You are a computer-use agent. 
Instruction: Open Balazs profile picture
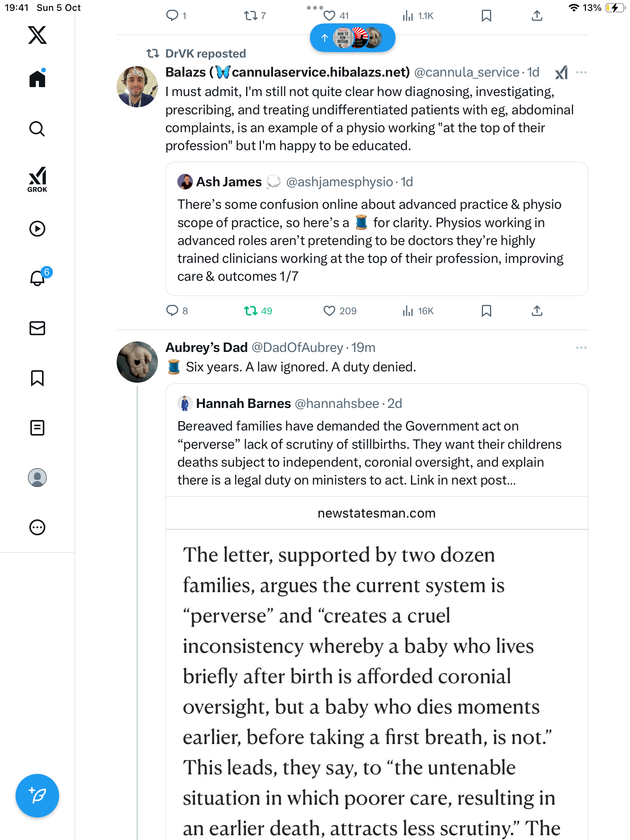[137, 87]
